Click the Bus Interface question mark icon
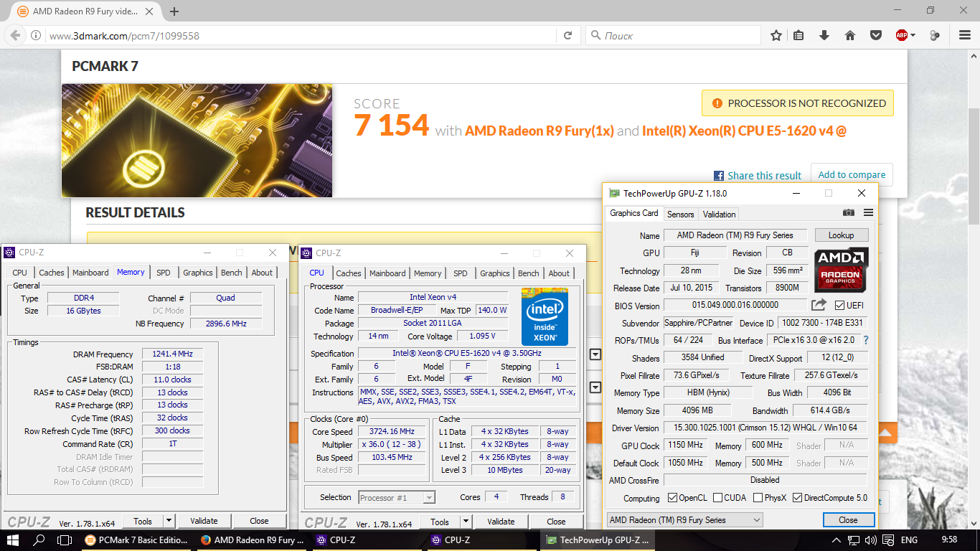 coord(866,340)
